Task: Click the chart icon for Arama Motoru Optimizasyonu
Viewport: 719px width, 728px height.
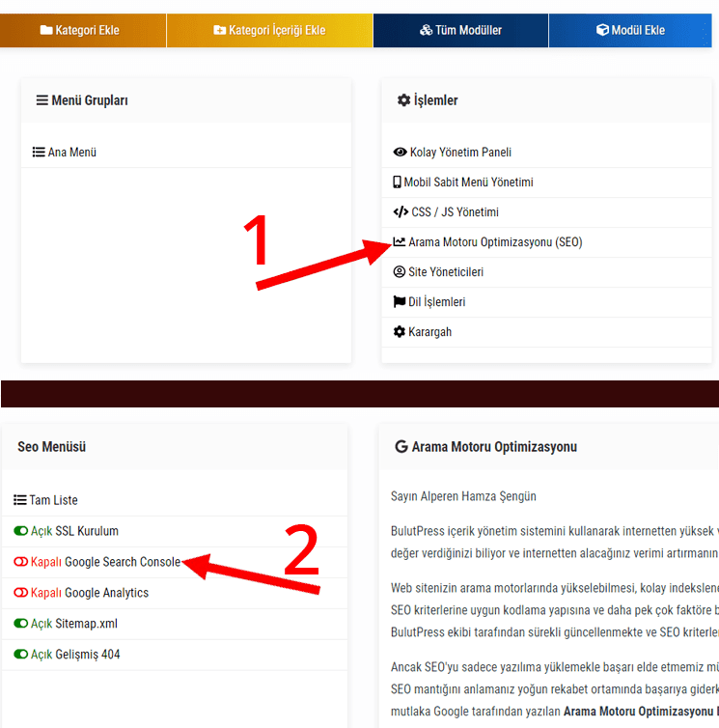Action: [x=400, y=242]
